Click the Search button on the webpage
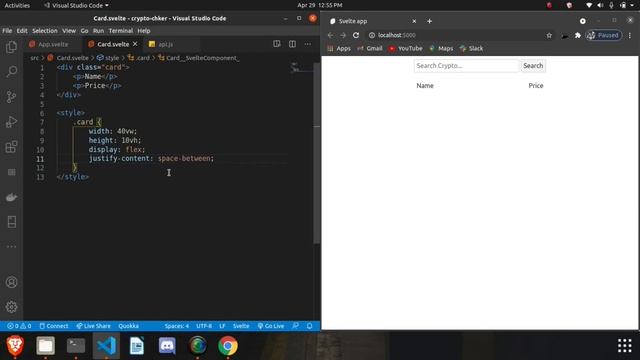Viewport: 640px width, 360px height. click(533, 66)
